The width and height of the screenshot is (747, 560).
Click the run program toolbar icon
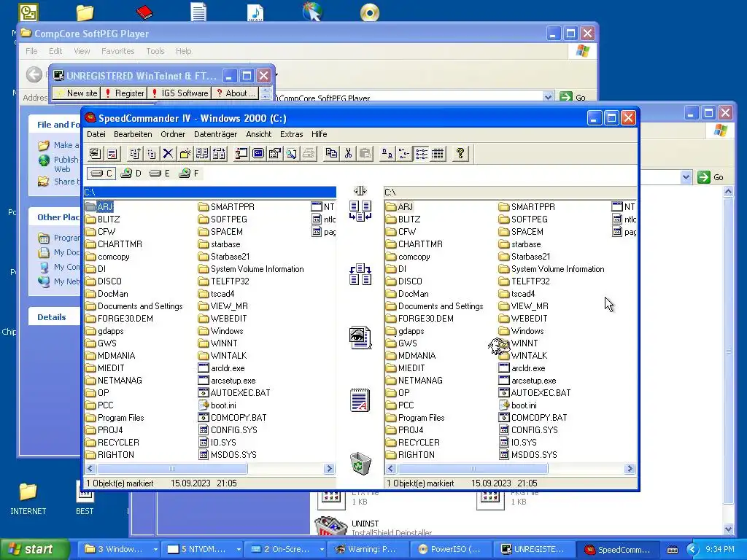coord(241,154)
